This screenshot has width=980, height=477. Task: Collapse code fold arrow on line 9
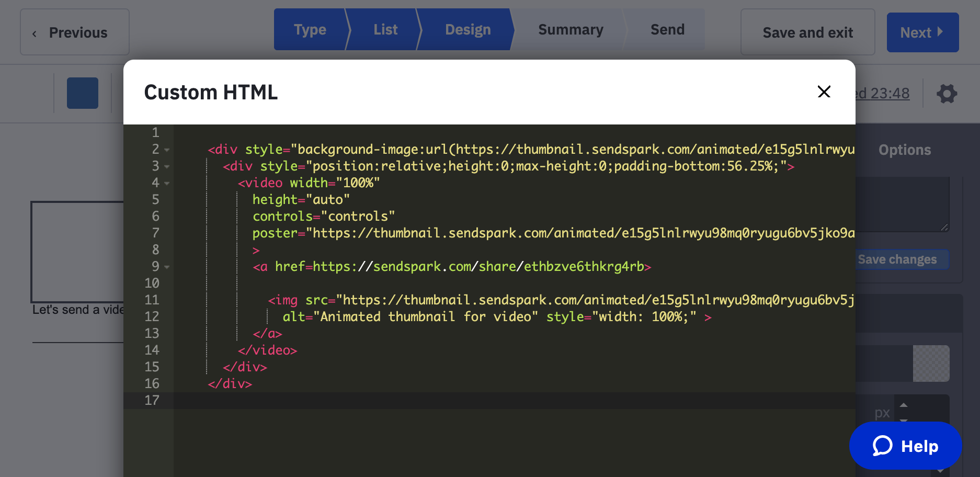tap(167, 267)
